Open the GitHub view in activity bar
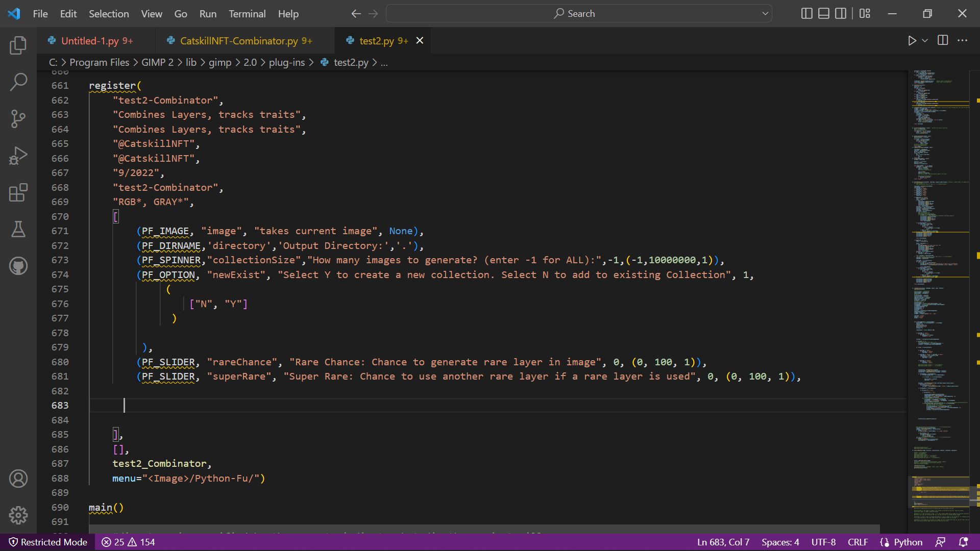The height and width of the screenshot is (551, 980). point(18,266)
